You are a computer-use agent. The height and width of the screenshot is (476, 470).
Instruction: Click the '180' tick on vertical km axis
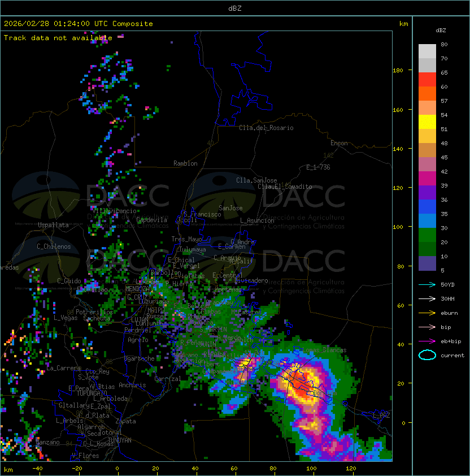pyautogui.click(x=398, y=71)
